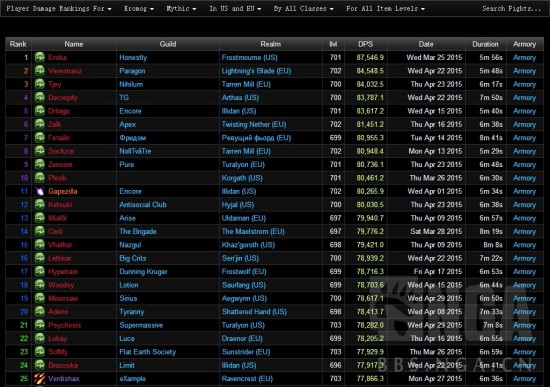Sort table by DPS column header

365,44
